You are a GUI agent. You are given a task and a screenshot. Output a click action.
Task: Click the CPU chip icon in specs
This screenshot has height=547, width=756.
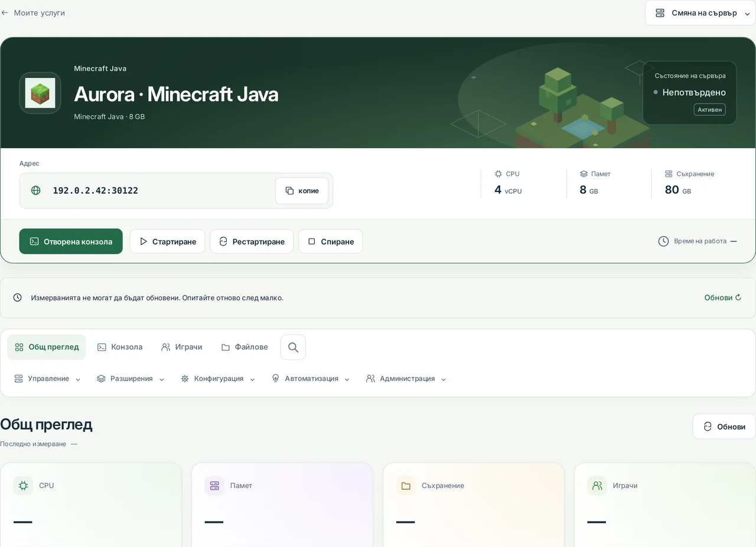(x=498, y=174)
